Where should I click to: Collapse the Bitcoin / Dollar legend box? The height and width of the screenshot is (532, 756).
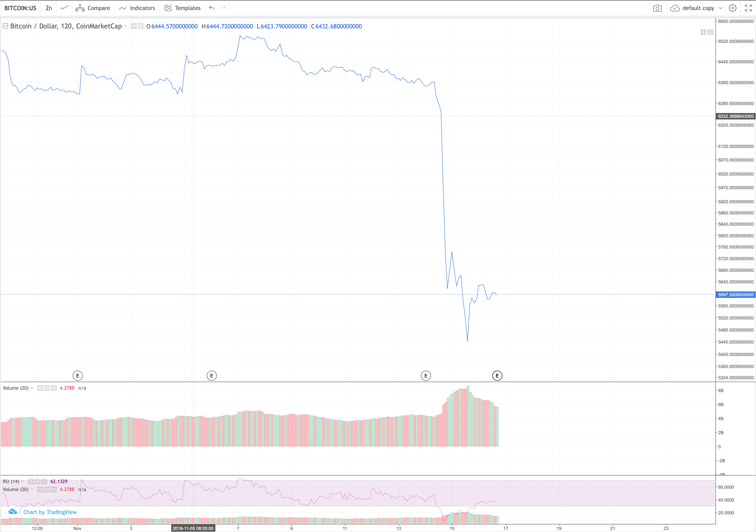coord(5,26)
